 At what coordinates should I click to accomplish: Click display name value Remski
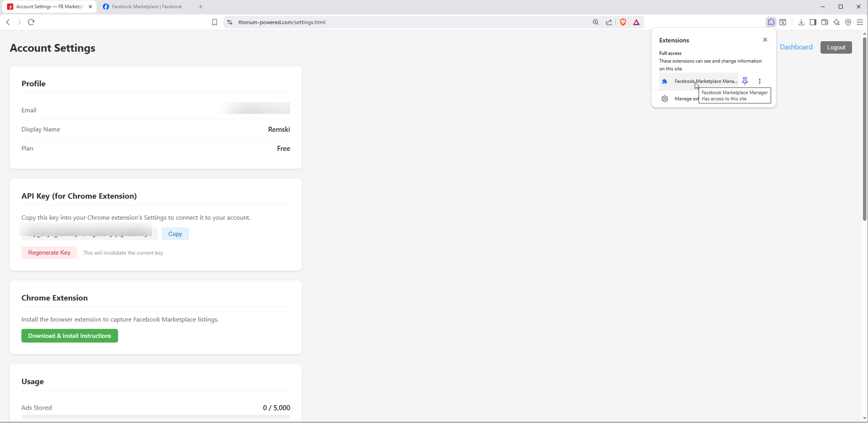tap(279, 129)
